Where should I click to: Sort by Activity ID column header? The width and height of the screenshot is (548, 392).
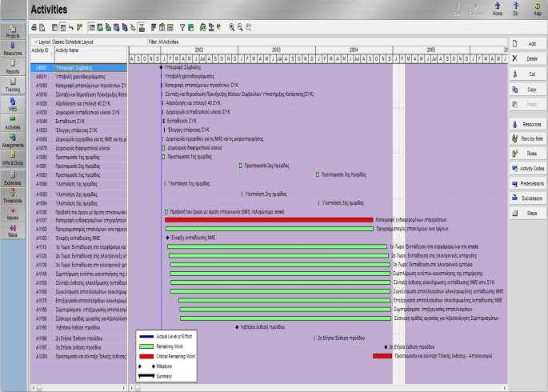coord(42,54)
